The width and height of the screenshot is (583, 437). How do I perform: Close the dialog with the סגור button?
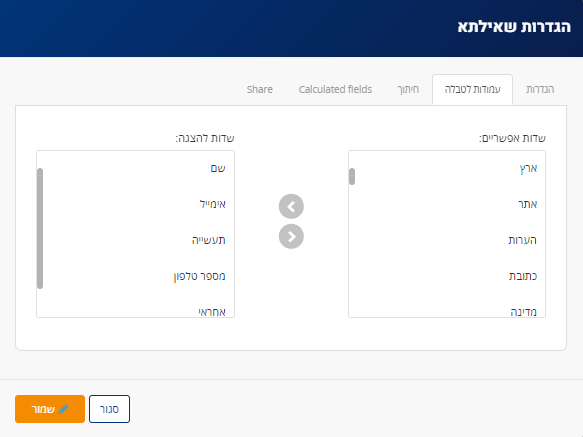coord(109,409)
